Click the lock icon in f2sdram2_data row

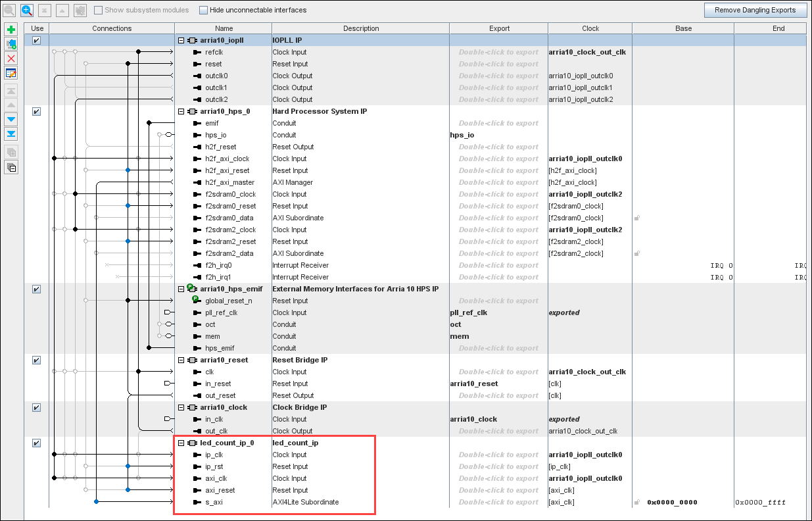click(x=636, y=253)
